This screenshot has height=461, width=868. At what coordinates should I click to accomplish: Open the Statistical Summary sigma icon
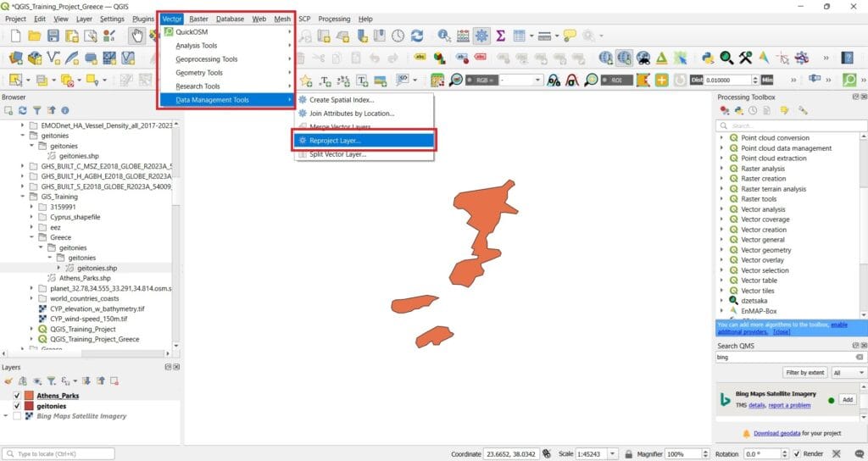point(500,36)
